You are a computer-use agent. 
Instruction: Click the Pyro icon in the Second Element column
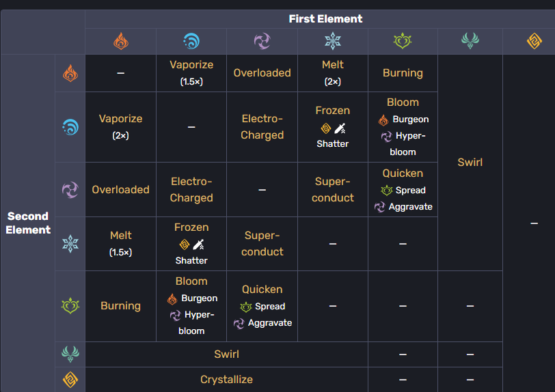point(70,73)
